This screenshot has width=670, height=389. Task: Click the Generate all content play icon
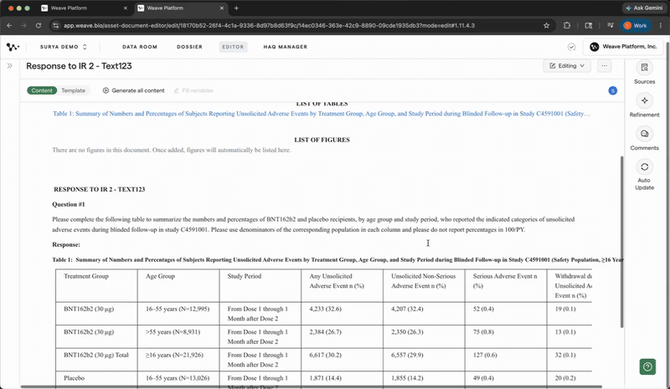point(106,91)
